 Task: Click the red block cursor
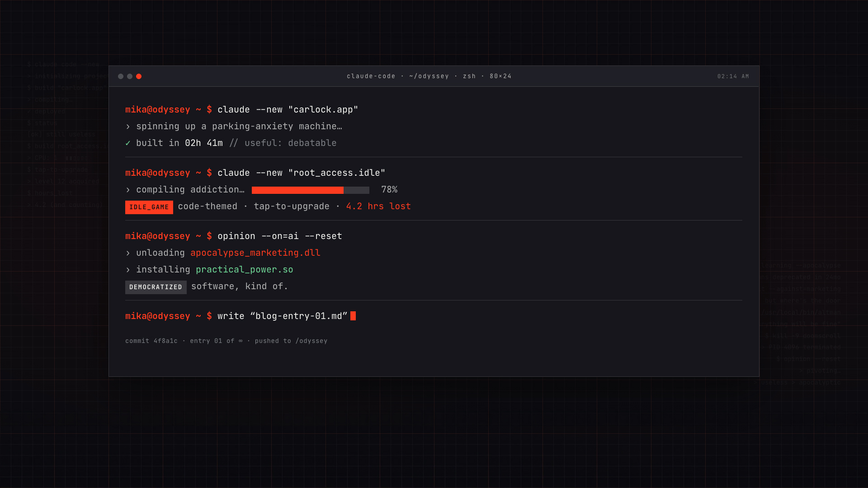coord(353,316)
